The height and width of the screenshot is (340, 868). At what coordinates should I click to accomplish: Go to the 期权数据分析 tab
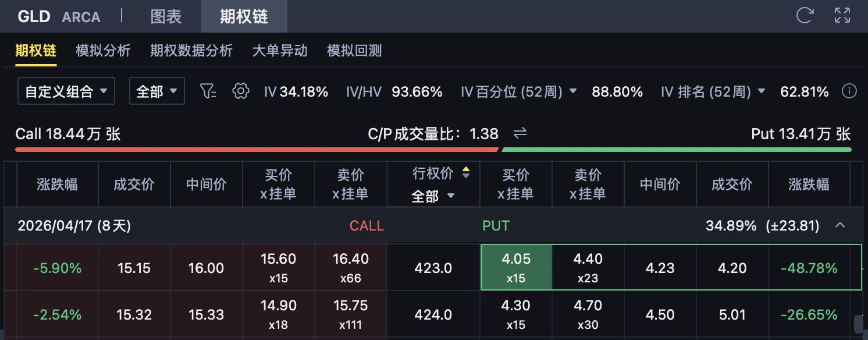[191, 51]
